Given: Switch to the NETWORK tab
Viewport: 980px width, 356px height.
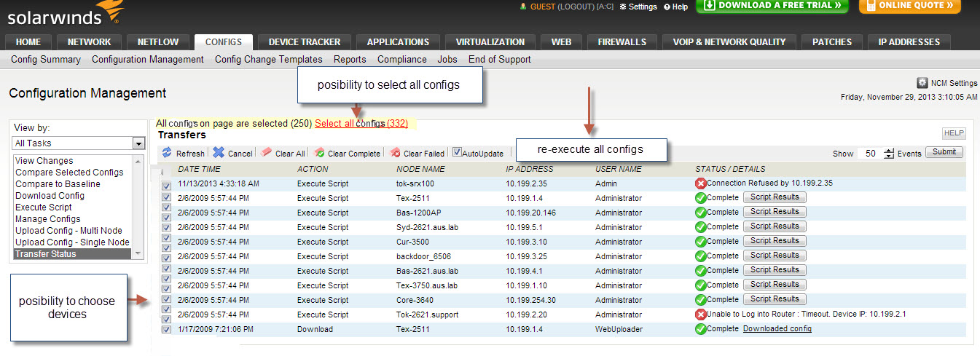Looking at the screenshot, I should (89, 42).
